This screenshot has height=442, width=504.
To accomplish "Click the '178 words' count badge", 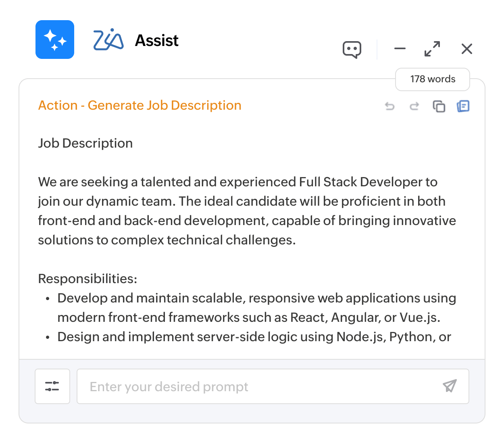I will coord(433,79).
